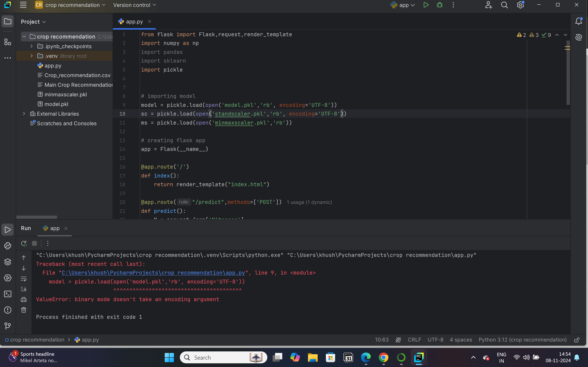The width and height of the screenshot is (588, 367).
Task: Switch to the app.py editor tab
Action: tap(134, 22)
